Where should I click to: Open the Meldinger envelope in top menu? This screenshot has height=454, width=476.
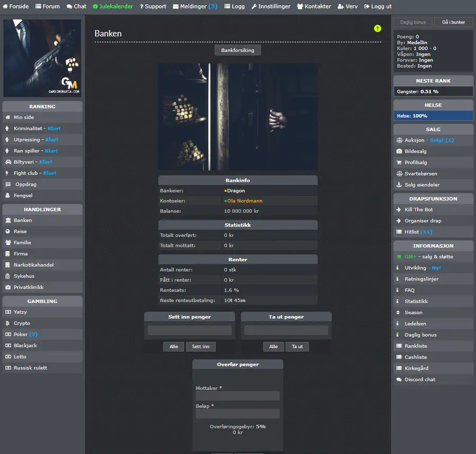click(x=176, y=6)
